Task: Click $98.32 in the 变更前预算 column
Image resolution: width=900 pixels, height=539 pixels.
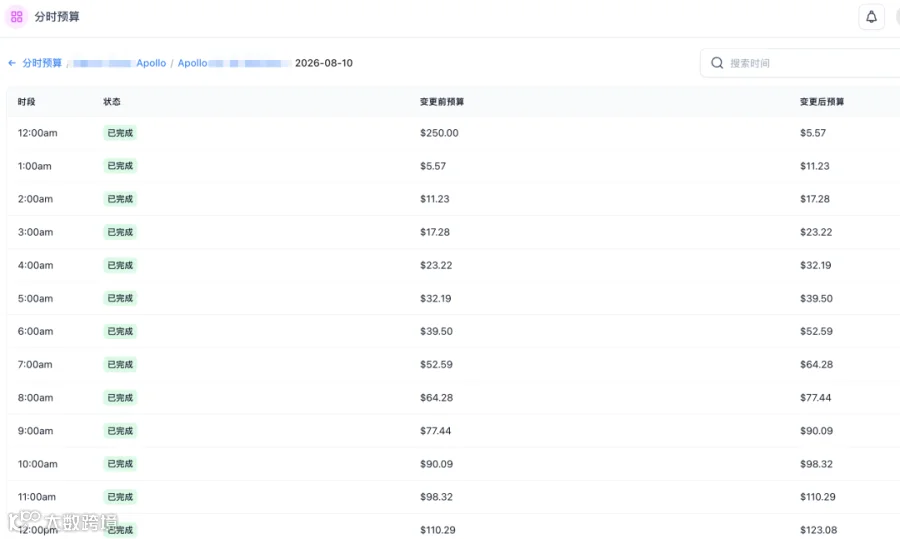Action: pyautogui.click(x=436, y=497)
